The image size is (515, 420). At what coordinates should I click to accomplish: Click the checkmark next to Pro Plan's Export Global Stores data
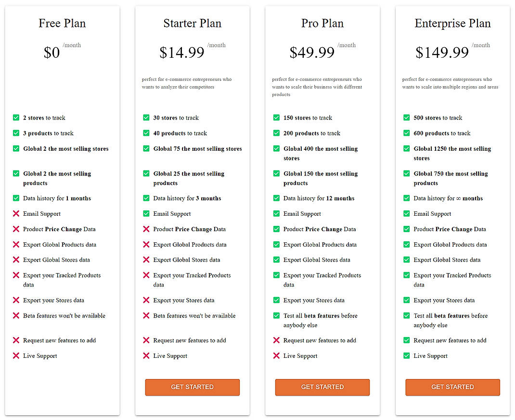(276, 260)
